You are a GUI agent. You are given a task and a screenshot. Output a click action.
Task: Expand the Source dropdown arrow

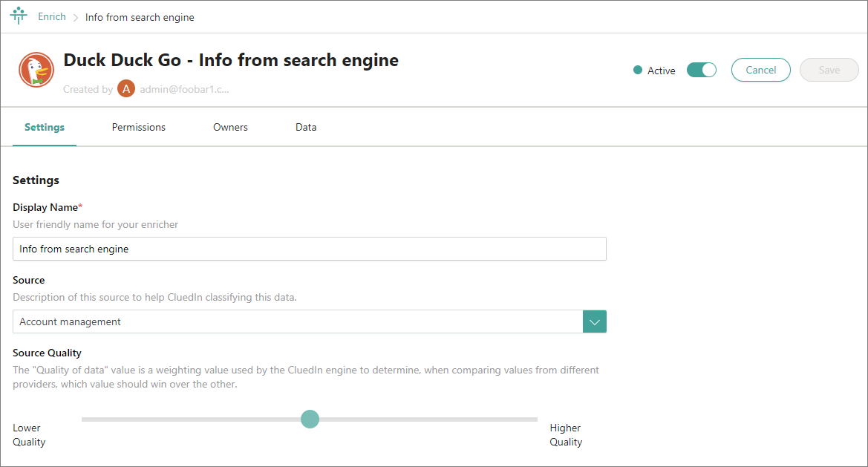(595, 321)
